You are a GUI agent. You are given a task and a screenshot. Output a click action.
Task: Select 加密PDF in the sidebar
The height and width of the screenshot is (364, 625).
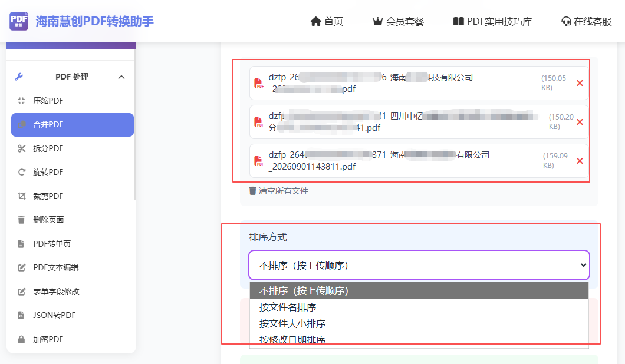pyautogui.click(x=72, y=339)
